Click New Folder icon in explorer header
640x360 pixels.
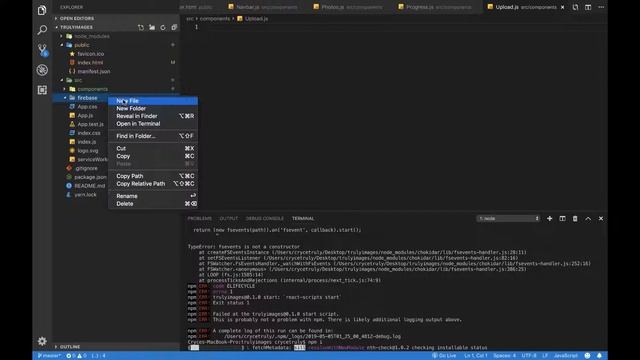pos(152,27)
